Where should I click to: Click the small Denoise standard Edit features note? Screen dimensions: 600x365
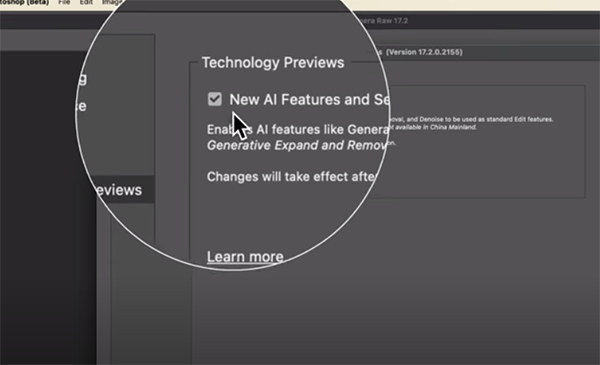(x=471, y=119)
